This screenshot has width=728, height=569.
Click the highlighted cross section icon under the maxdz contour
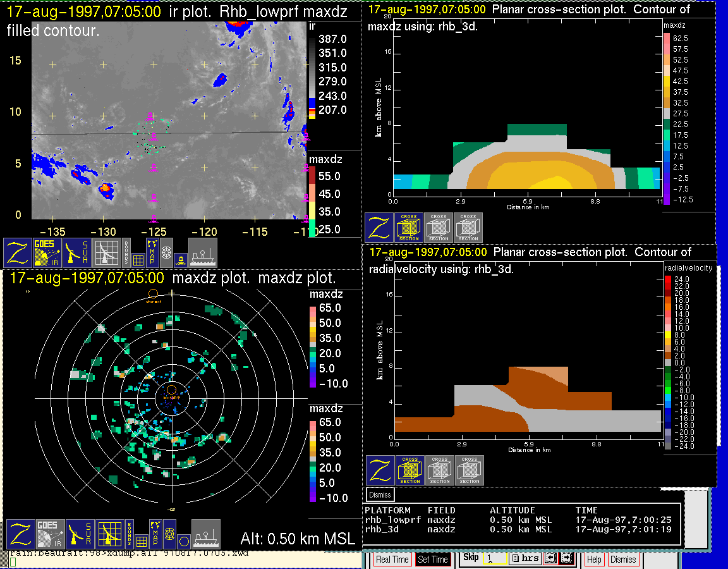pyautogui.click(x=409, y=228)
